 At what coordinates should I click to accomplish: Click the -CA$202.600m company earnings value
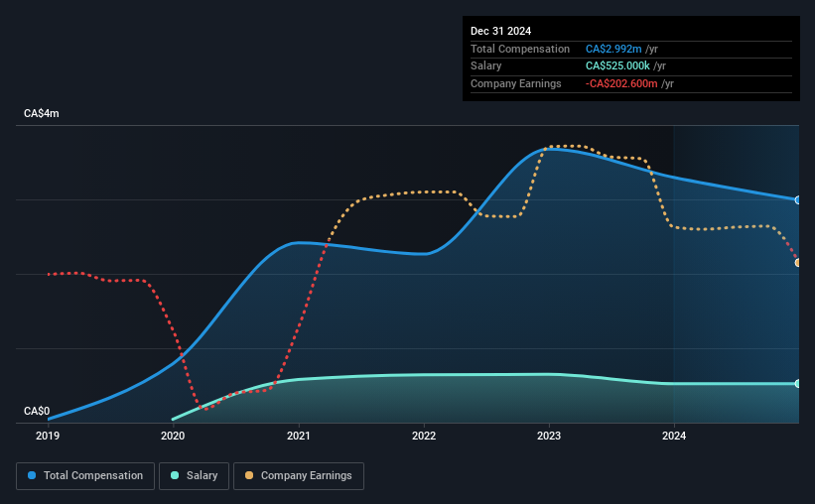621,83
